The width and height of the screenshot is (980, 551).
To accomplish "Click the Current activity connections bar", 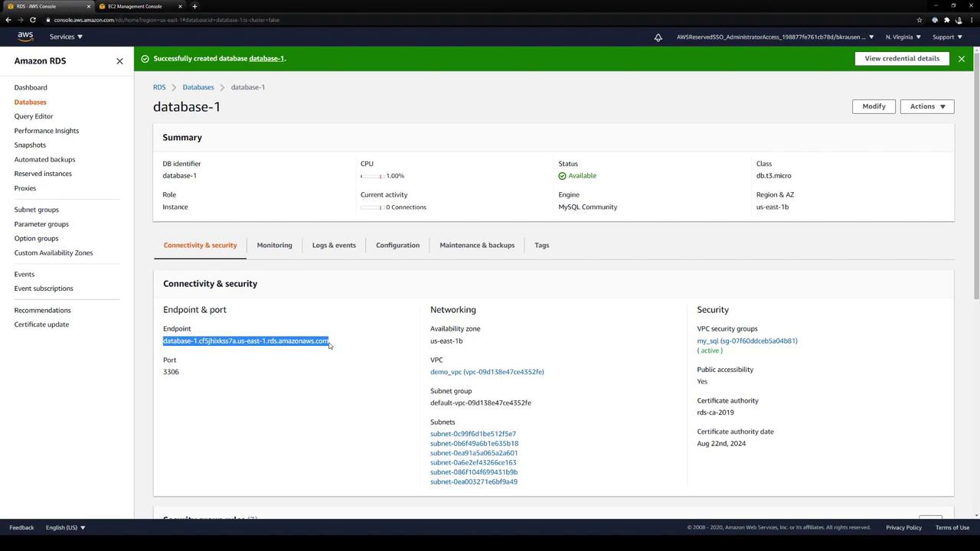I will (x=372, y=207).
